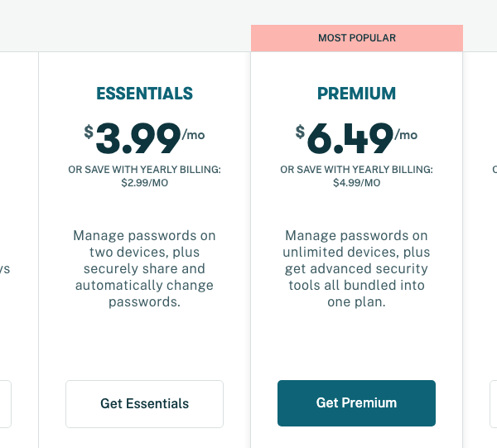The width and height of the screenshot is (497, 448).
Task: Click the dollar sign before 6.49
Action: (300, 132)
